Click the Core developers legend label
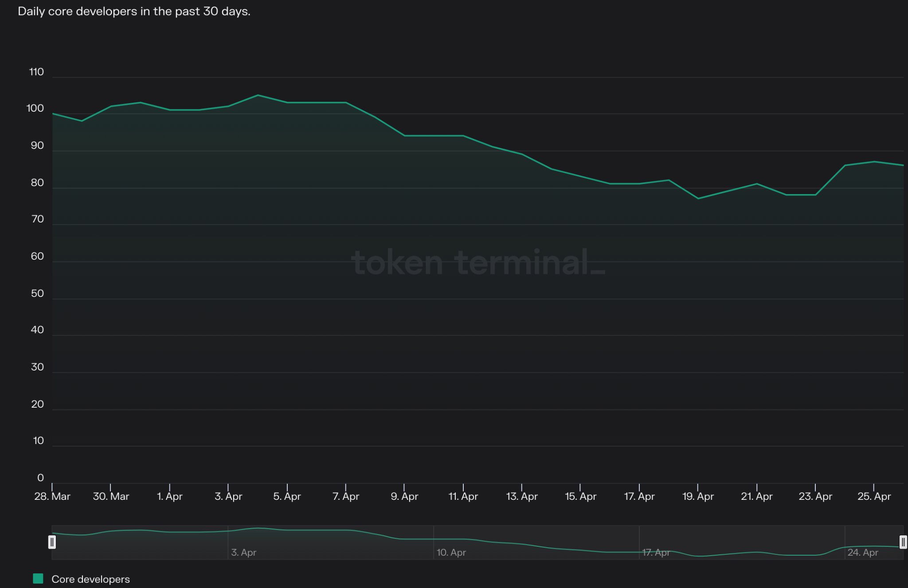This screenshot has height=588, width=908. [90, 579]
